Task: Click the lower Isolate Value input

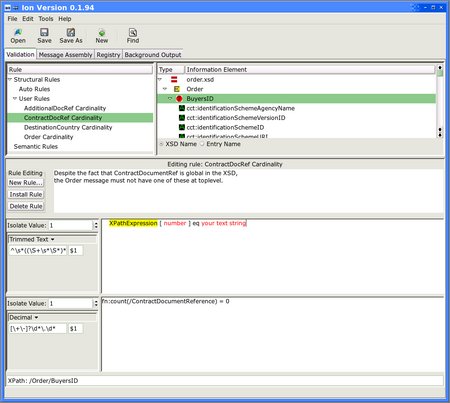Action: (x=70, y=303)
